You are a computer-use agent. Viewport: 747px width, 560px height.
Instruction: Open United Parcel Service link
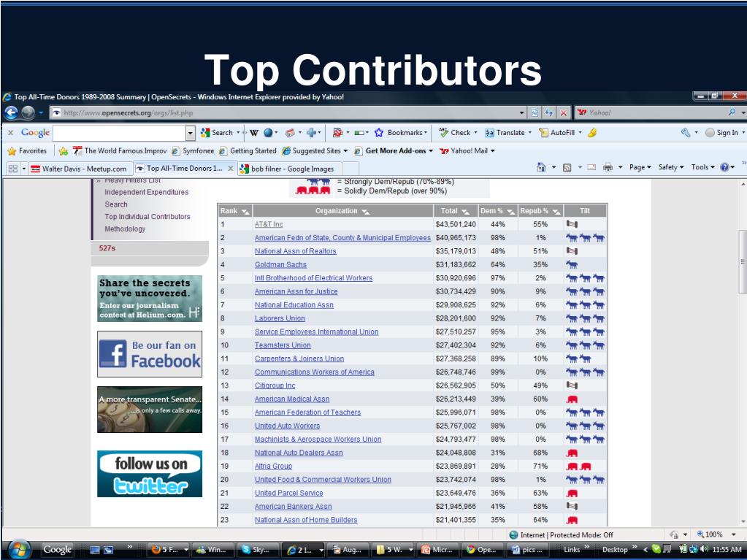[288, 493]
